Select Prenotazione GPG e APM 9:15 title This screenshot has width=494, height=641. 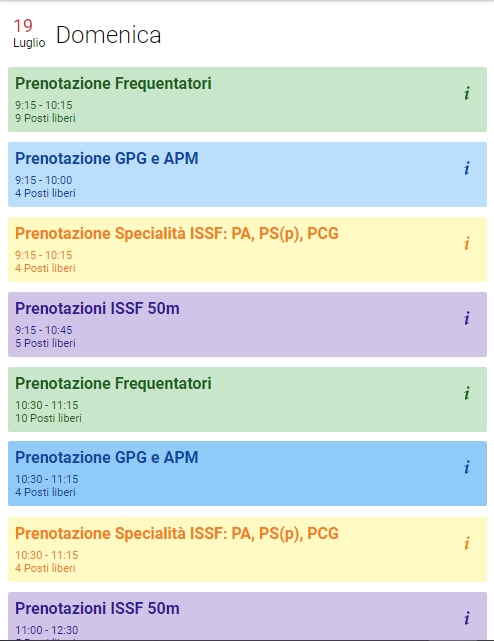click(x=107, y=159)
